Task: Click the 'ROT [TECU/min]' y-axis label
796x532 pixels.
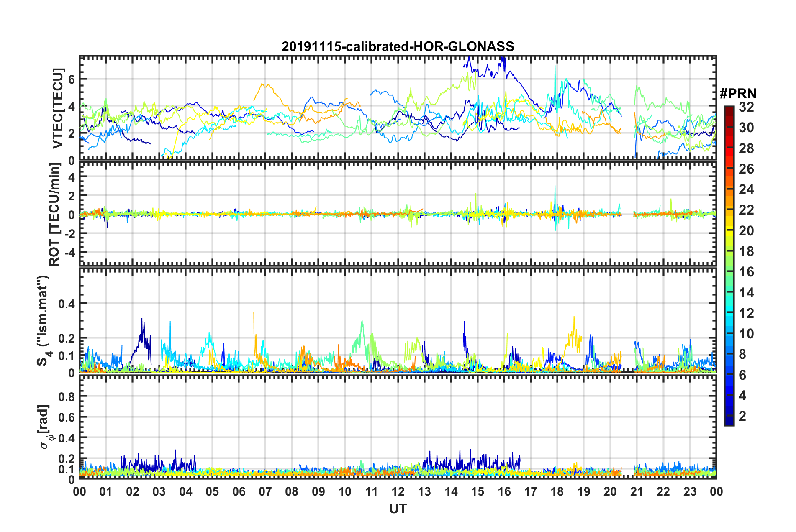Action: 55,215
